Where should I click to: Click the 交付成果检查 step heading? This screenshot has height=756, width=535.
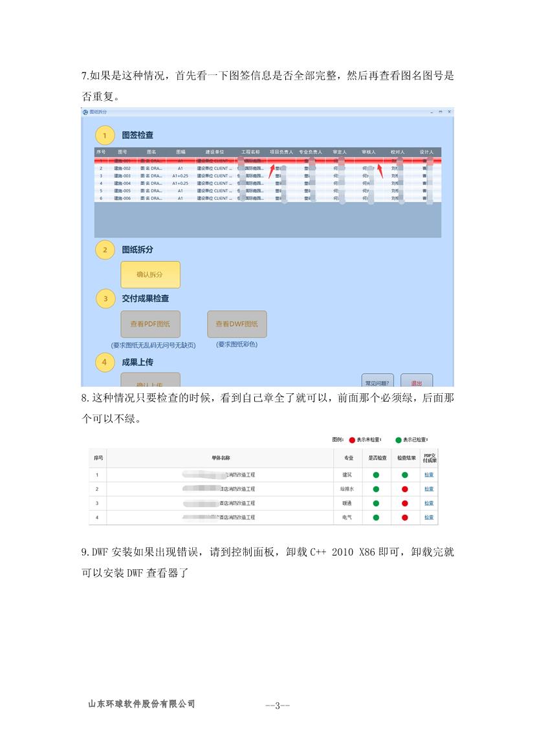tap(145, 298)
